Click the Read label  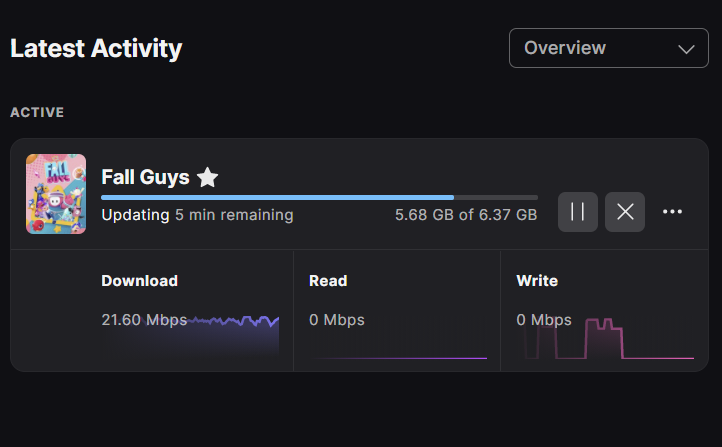328,281
